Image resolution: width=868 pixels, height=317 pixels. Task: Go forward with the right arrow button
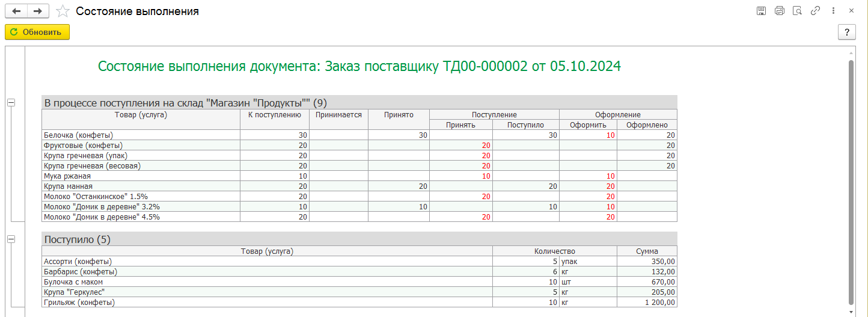click(x=38, y=11)
